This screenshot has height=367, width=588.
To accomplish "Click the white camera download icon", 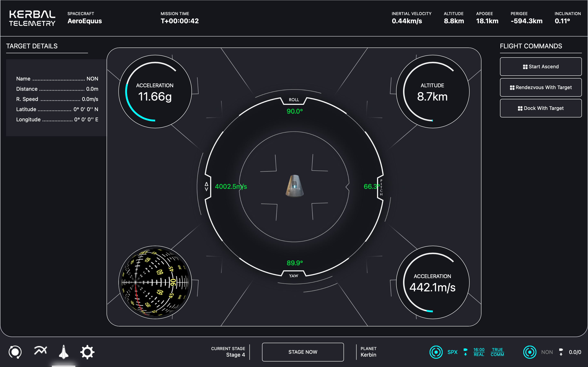I will (561, 352).
